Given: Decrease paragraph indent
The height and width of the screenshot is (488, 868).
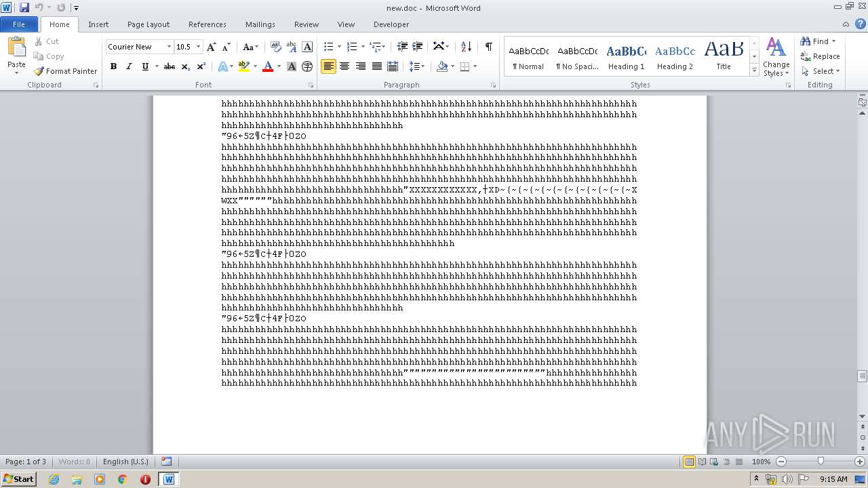Looking at the screenshot, I should (402, 47).
